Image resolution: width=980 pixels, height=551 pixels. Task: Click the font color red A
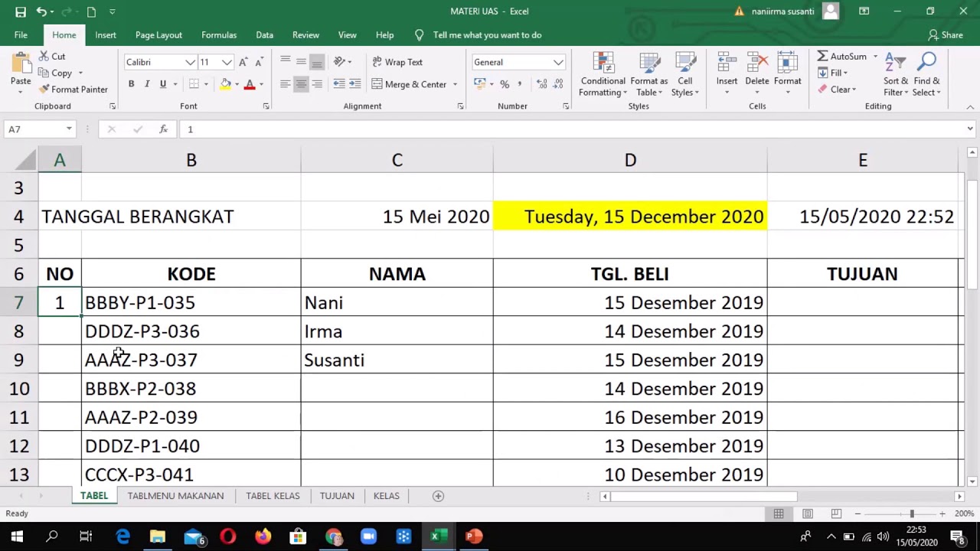click(x=249, y=84)
